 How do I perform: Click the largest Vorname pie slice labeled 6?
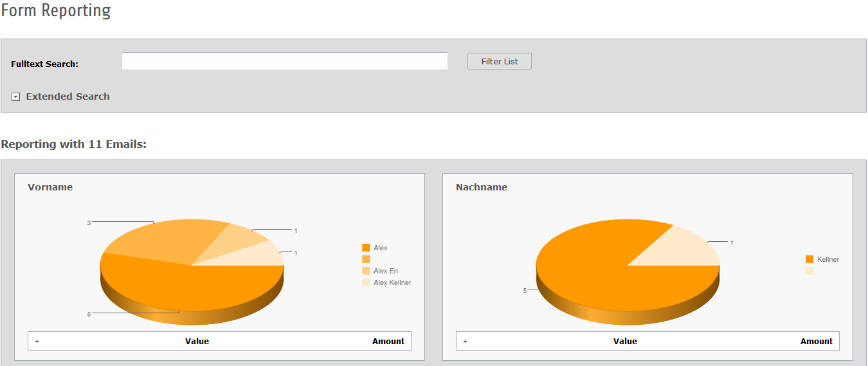pyautogui.click(x=193, y=286)
